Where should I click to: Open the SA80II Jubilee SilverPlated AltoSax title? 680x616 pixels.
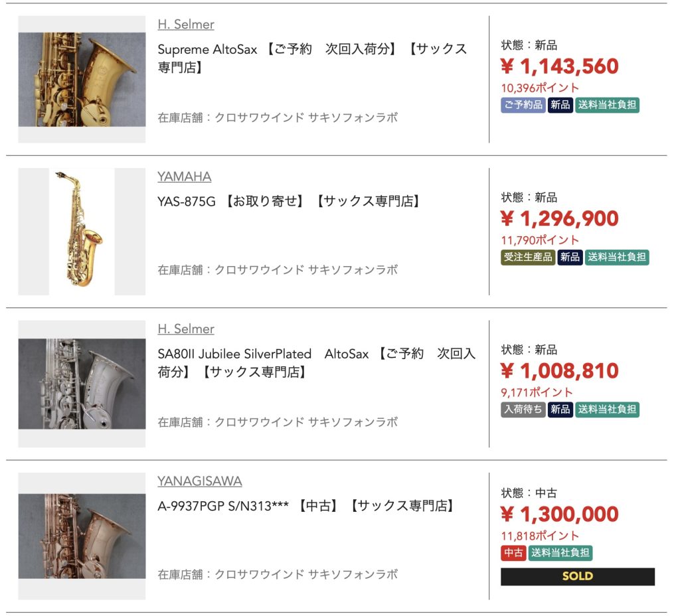(317, 362)
